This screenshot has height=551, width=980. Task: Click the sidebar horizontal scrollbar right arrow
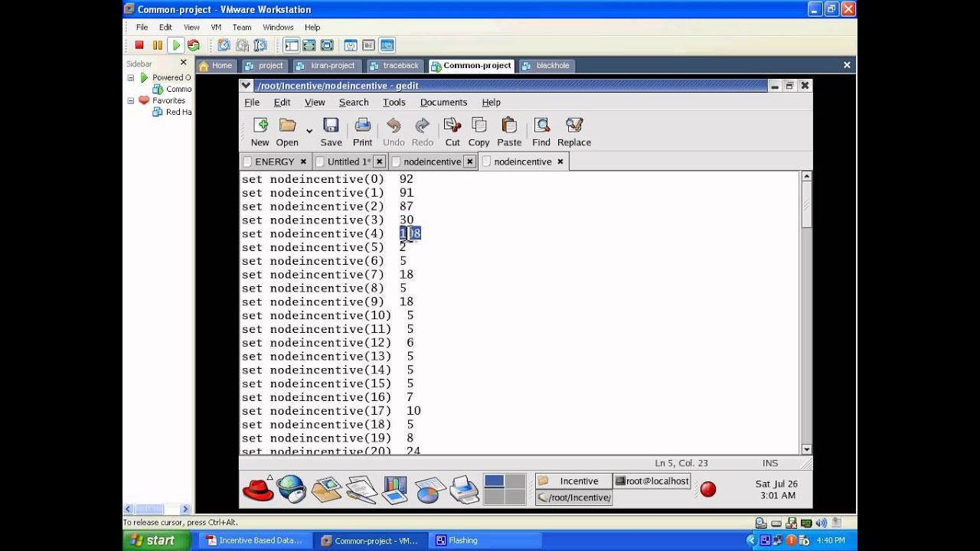pyautogui.click(x=185, y=509)
